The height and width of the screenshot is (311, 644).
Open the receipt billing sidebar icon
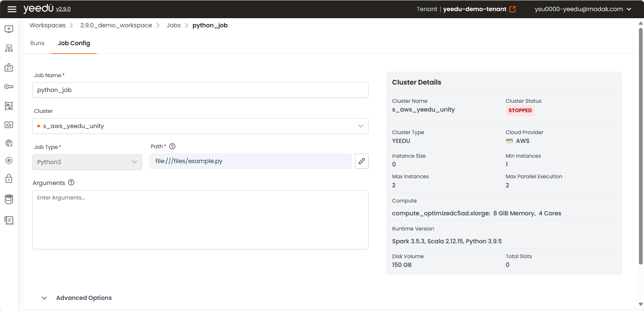tap(9, 220)
